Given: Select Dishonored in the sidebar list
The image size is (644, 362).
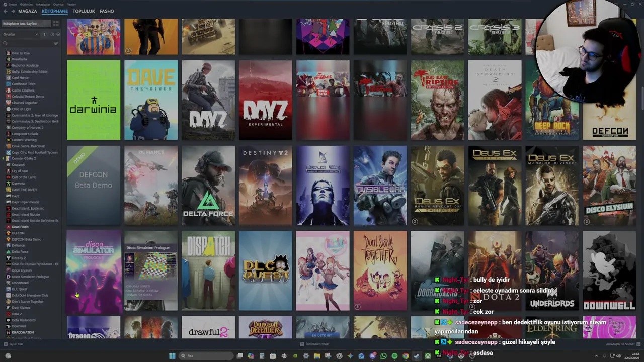Looking at the screenshot, I should click(20, 283).
